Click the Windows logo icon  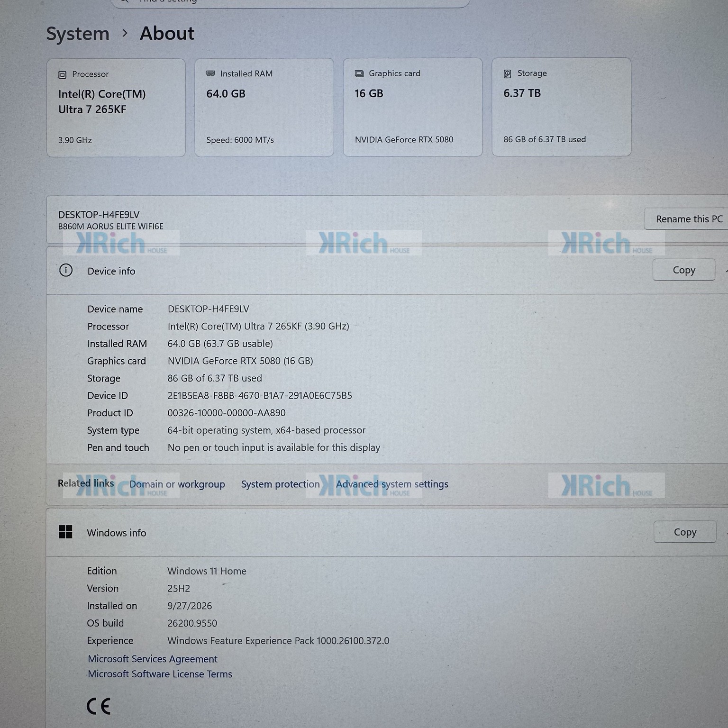click(65, 532)
